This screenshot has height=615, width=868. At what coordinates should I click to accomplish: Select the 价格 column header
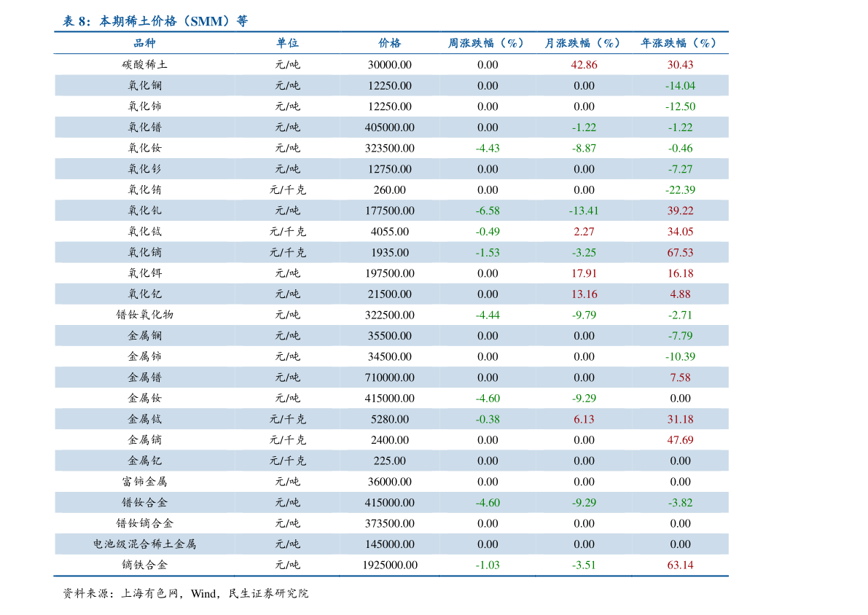[x=390, y=43]
